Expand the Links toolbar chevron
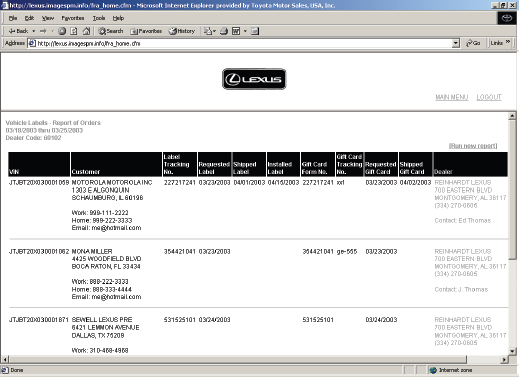This screenshot has width=519, height=377. [x=508, y=42]
